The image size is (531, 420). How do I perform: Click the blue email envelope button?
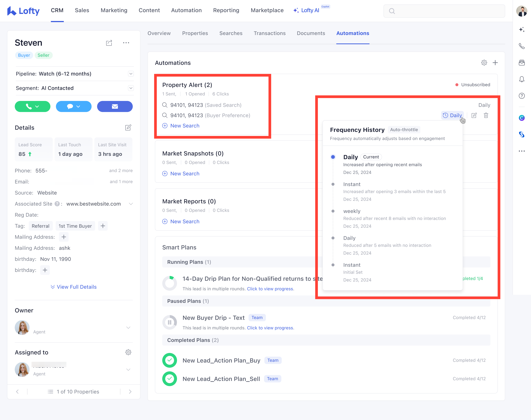(115, 106)
